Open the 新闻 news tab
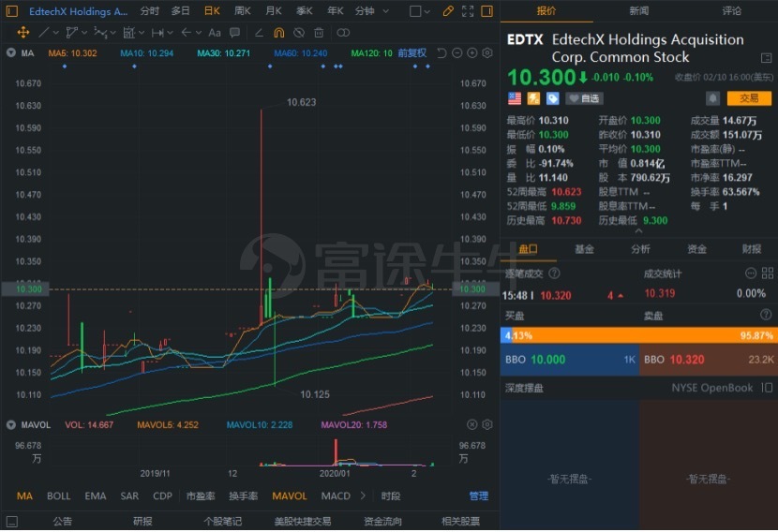The image size is (778, 532). (x=639, y=11)
